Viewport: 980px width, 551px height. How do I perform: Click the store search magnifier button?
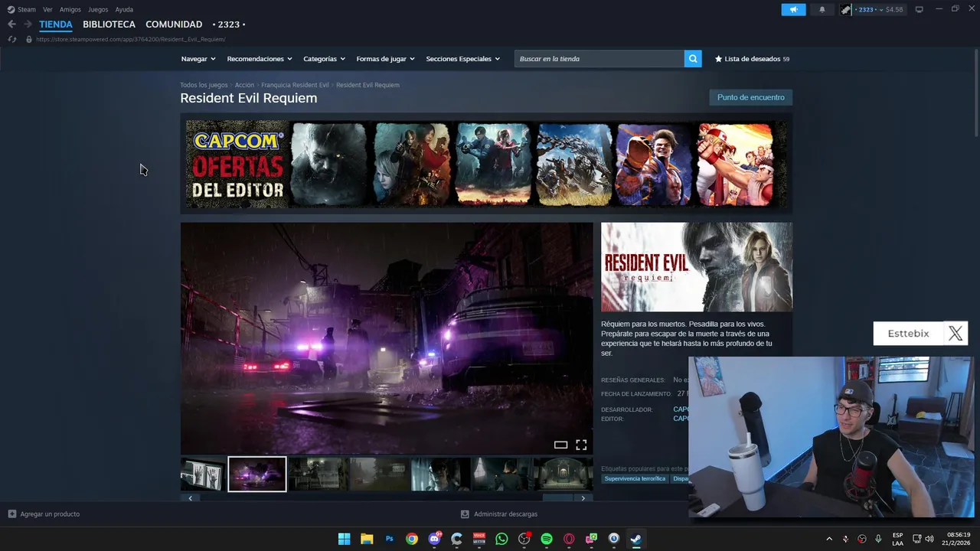pyautogui.click(x=693, y=59)
